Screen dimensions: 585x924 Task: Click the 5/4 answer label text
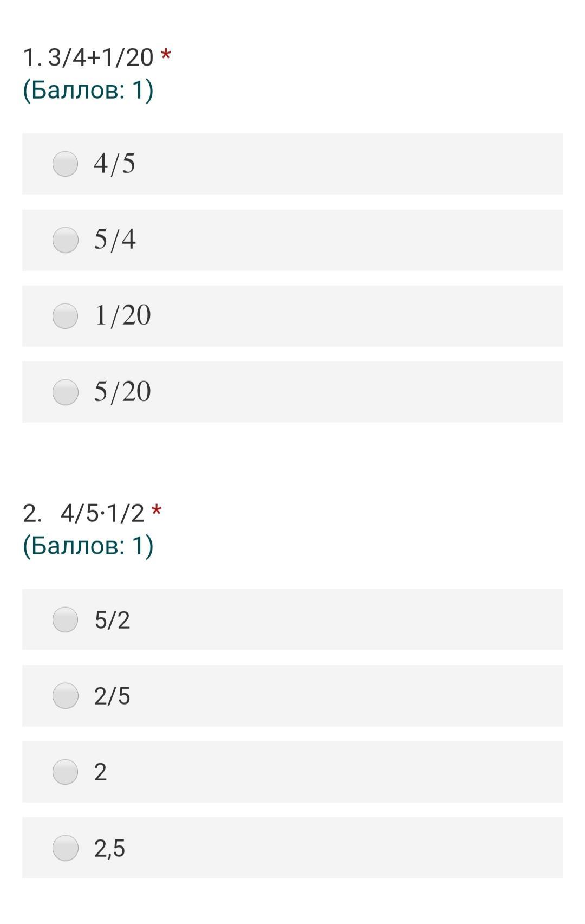(x=114, y=240)
